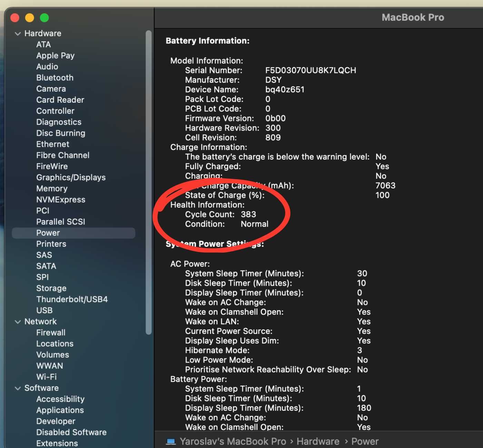Click Power in the path bar
483x448 pixels.
(x=365, y=441)
